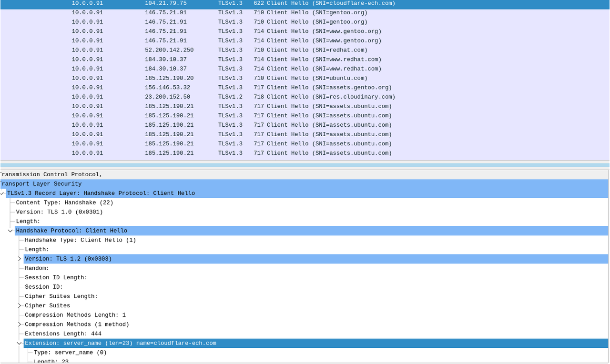Click length value 622 in cloudflare-ech row

pyautogui.click(x=259, y=3)
